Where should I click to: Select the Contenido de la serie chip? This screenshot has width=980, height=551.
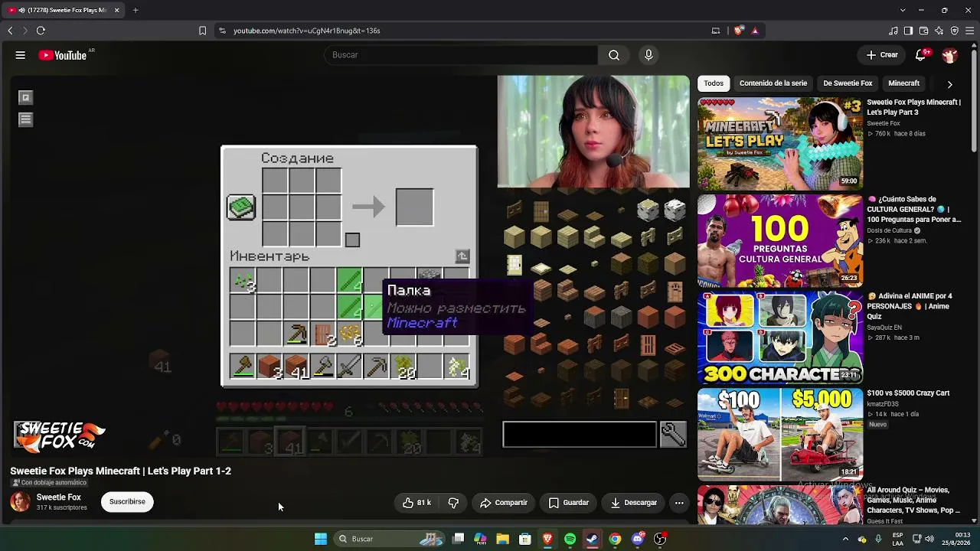click(773, 83)
